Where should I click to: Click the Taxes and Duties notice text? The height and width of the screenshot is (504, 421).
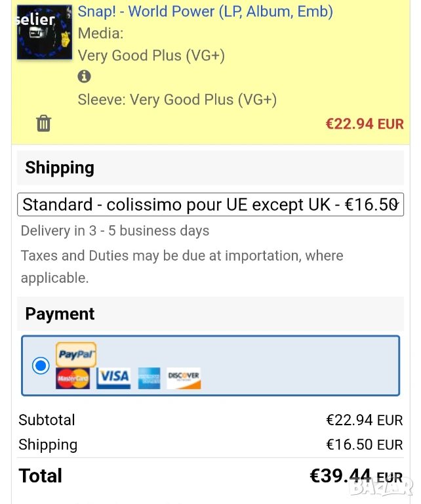click(x=182, y=266)
